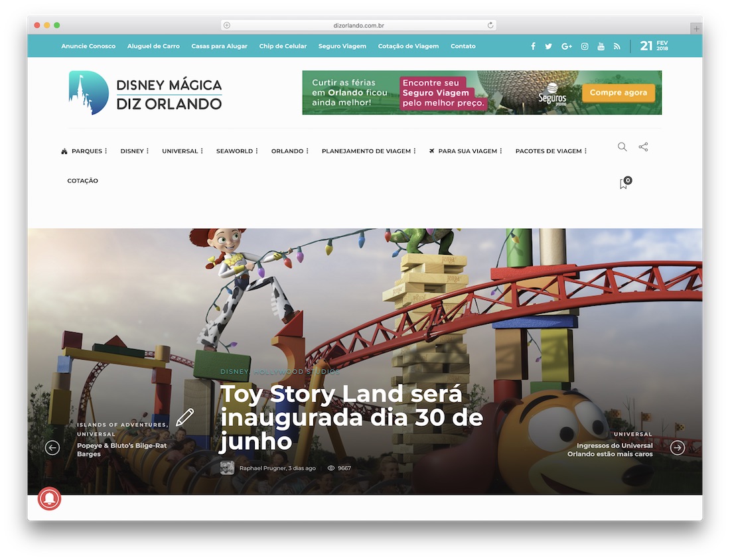Click the Disney Mágica Diz Orlando logo

point(145,93)
